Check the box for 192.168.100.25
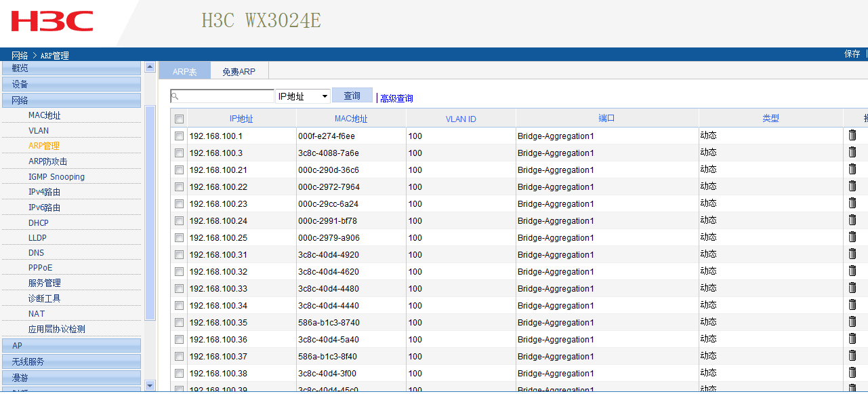Viewport: 868px width, 394px height. 179,237
